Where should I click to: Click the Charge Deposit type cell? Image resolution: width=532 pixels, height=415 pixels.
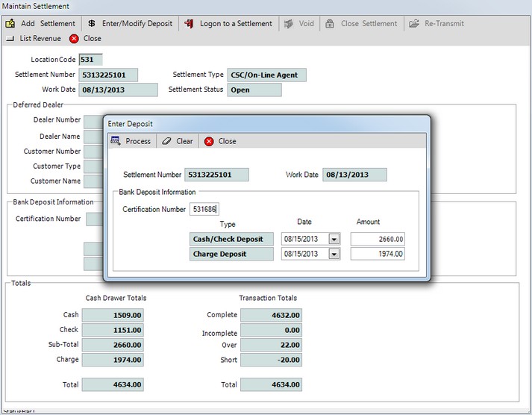click(231, 254)
